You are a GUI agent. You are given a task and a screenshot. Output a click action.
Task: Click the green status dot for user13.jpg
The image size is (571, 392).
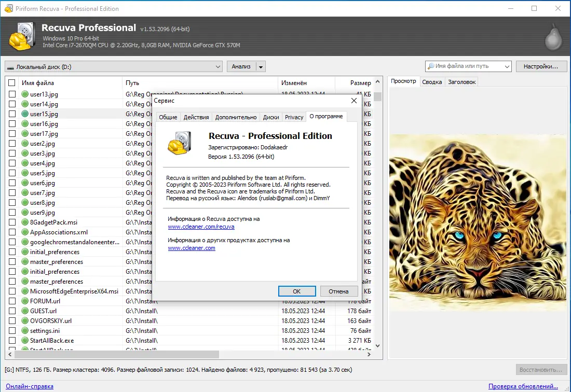click(25, 94)
